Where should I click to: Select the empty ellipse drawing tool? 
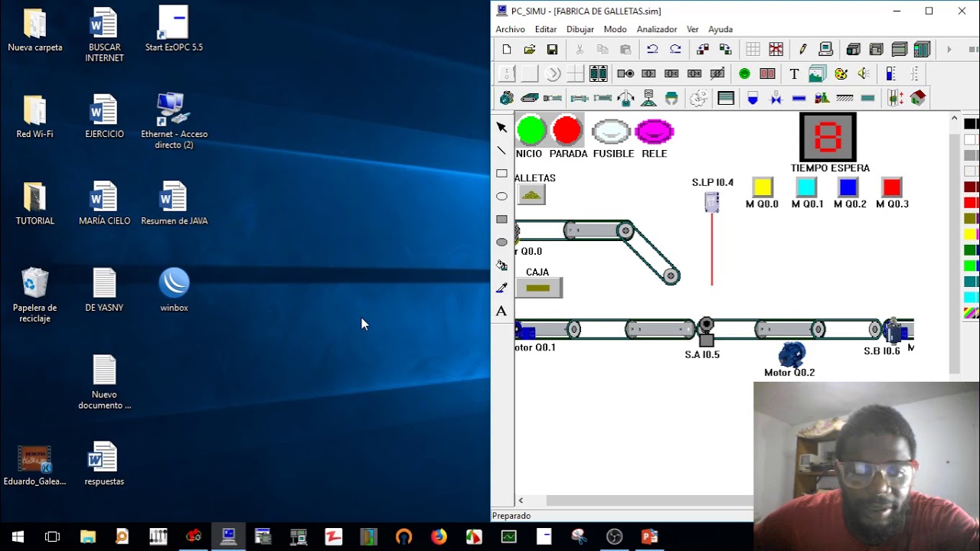(x=501, y=196)
